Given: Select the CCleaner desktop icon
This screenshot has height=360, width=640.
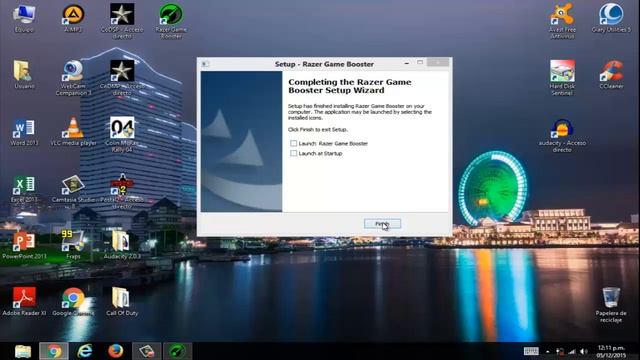Looking at the screenshot, I should tap(611, 75).
